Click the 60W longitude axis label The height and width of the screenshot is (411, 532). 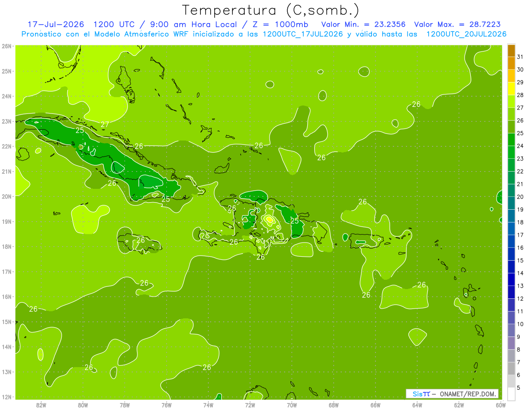pyautogui.click(x=501, y=405)
